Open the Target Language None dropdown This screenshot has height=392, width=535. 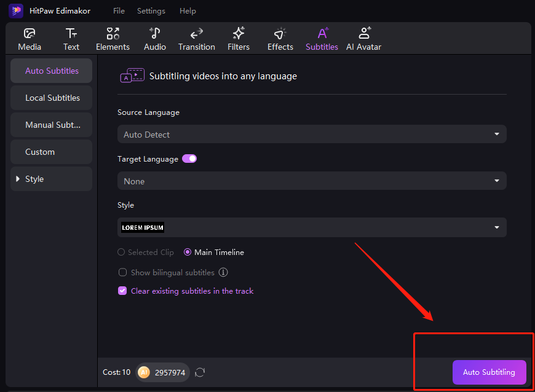coord(312,181)
